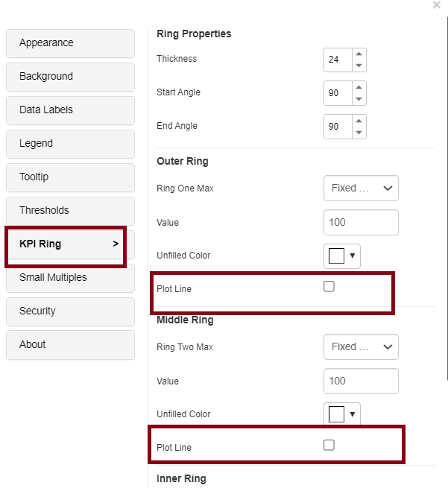The width and height of the screenshot is (448, 488).
Task: Decrease End Angle with down arrow
Action: pos(359,133)
